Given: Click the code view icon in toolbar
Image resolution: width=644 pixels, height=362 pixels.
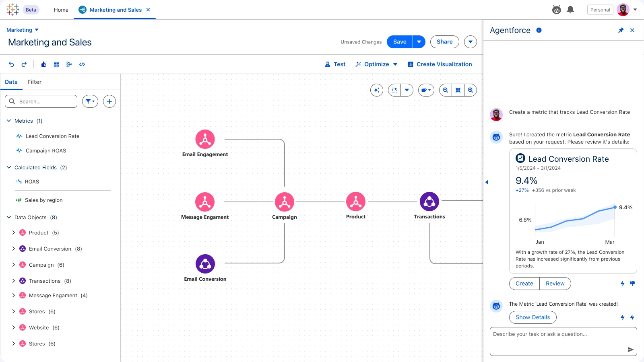Looking at the screenshot, I should click(82, 64).
